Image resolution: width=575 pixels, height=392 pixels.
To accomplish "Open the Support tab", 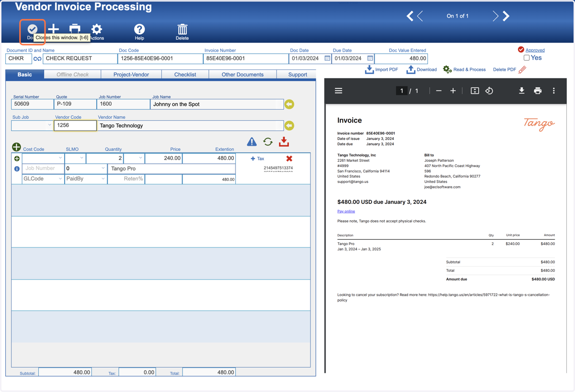I will coord(298,75).
